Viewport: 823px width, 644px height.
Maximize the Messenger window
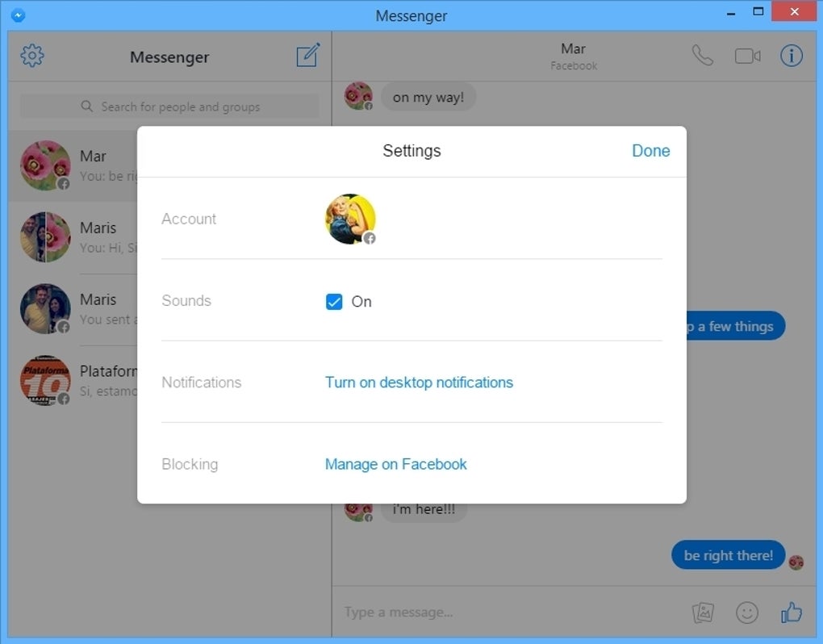[758, 11]
